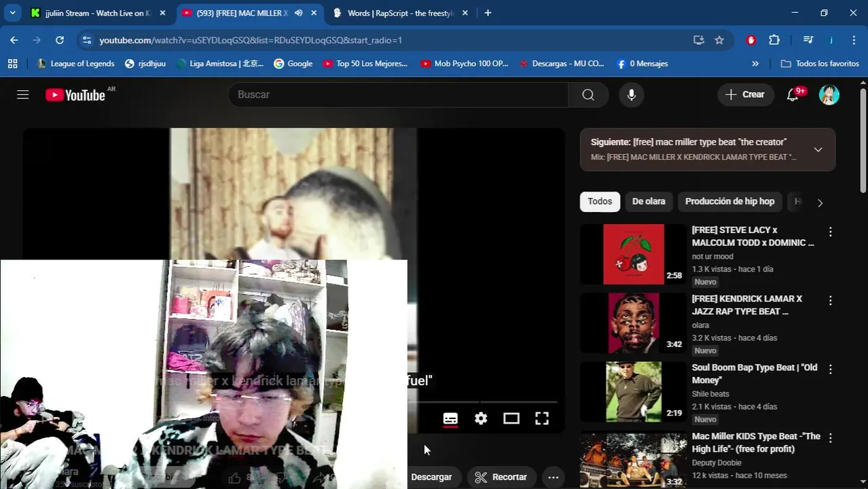The image size is (868, 489).
Task: Switch to the RapScript Words tab
Action: pos(401,13)
